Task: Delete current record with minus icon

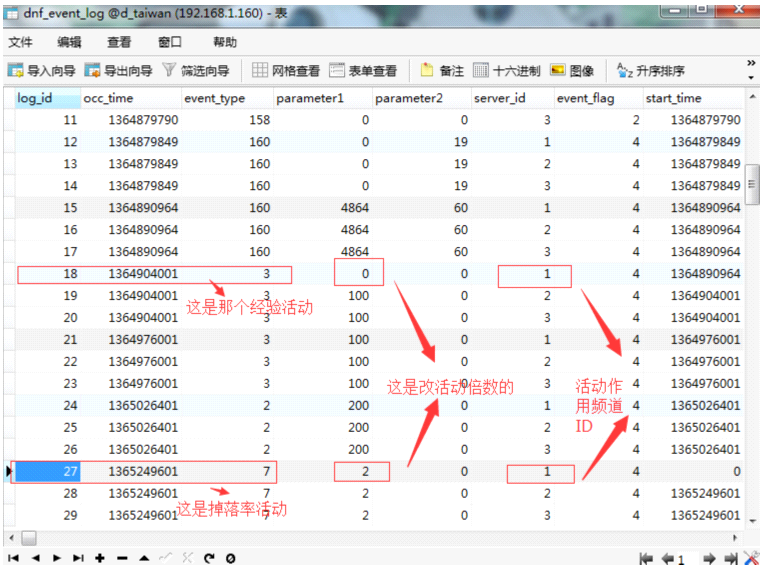Action: pos(123,558)
